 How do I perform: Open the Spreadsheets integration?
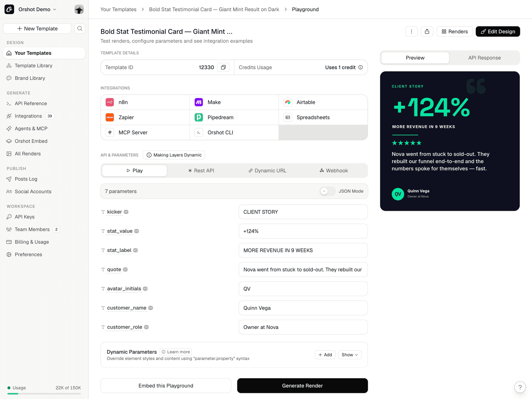click(x=323, y=117)
